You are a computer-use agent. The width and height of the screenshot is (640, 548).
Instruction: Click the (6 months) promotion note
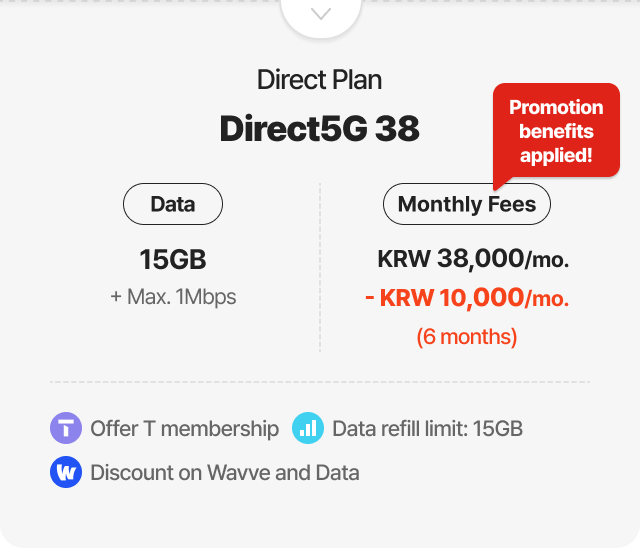(467, 336)
